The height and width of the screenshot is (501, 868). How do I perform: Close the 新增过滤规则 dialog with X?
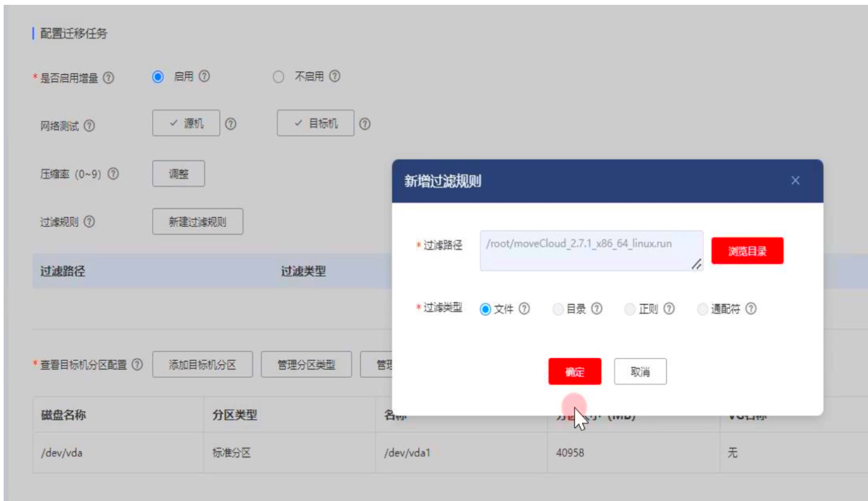point(796,179)
